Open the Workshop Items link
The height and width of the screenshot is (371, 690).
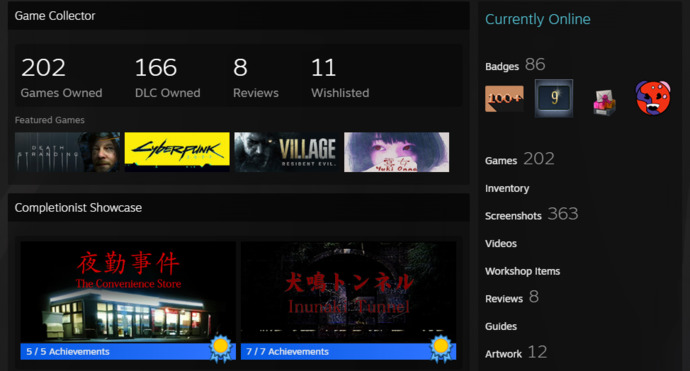pyautogui.click(x=522, y=271)
